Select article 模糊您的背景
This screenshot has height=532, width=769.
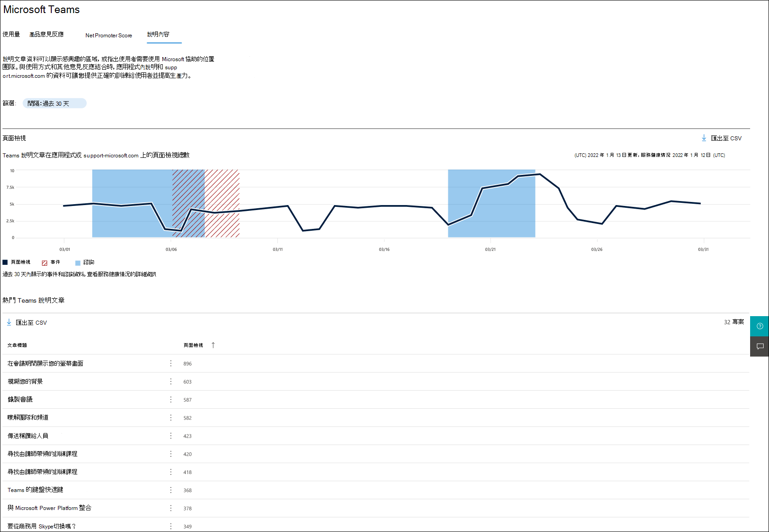(x=25, y=381)
